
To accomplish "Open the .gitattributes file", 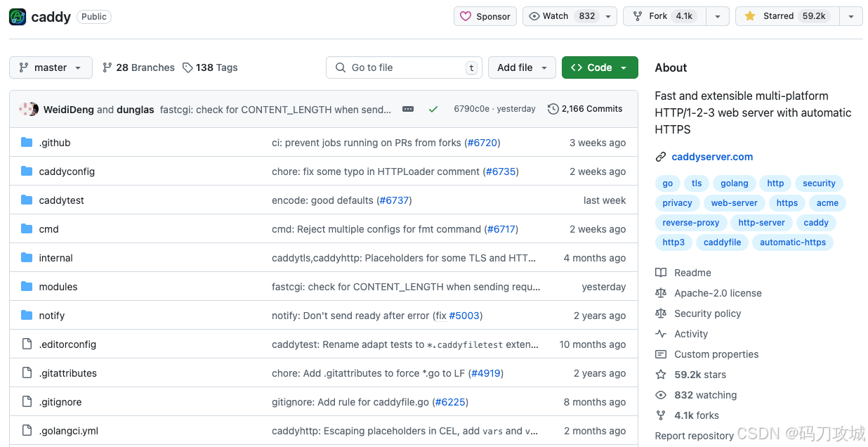I will (x=68, y=373).
